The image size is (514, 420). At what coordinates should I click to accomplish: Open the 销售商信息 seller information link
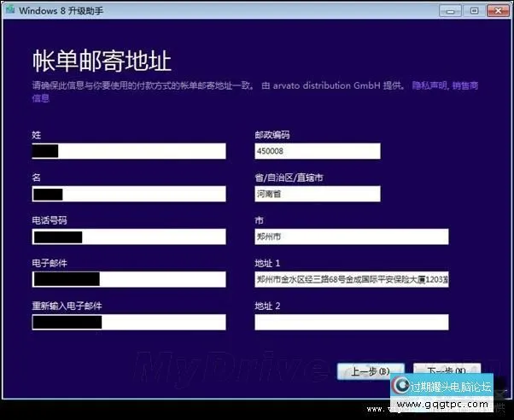(x=464, y=85)
